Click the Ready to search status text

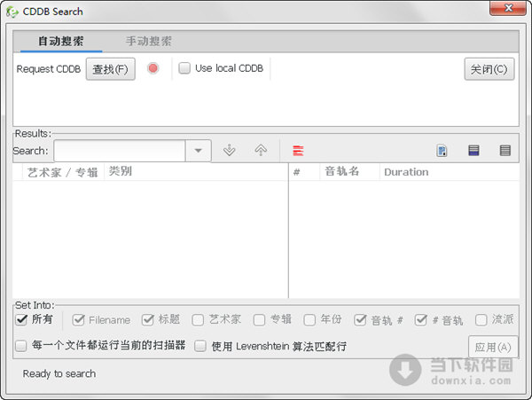[x=59, y=373]
